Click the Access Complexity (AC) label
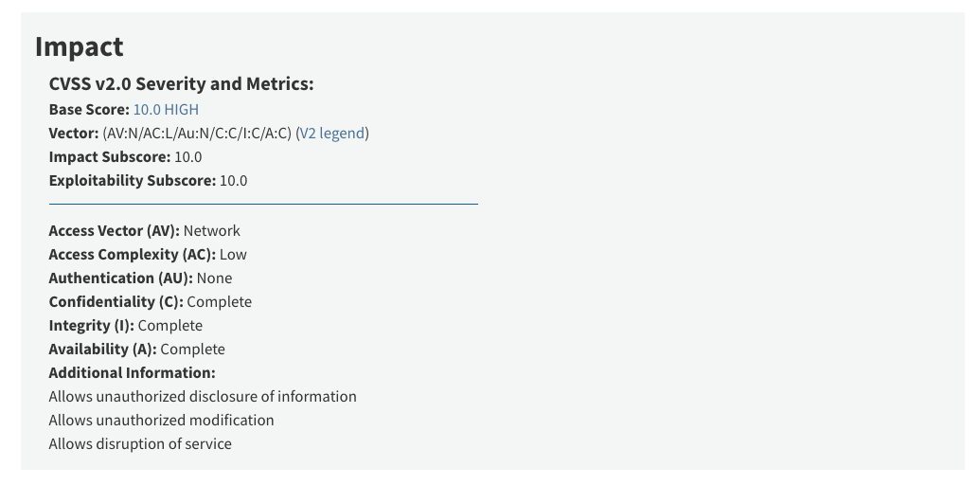The image size is (980, 485). [132, 255]
